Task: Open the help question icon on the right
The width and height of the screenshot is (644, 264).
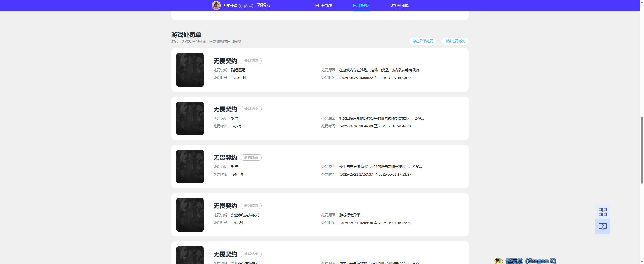Action: [x=603, y=227]
